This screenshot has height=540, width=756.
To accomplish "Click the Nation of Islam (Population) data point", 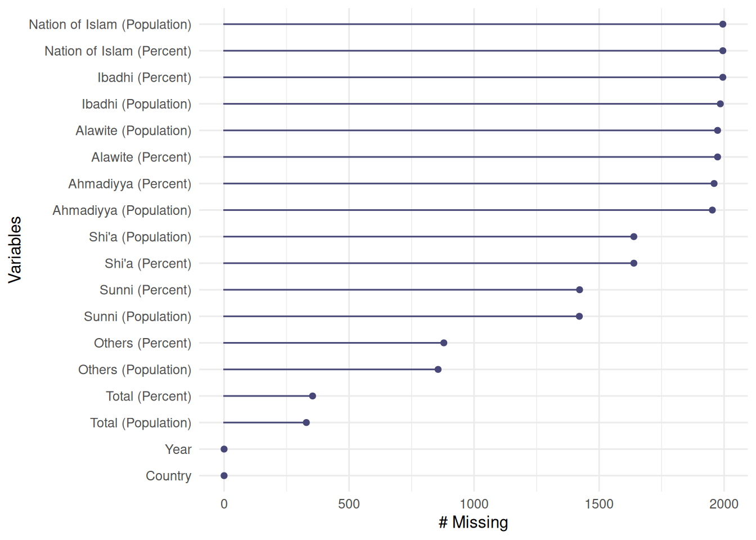I will (723, 24).
